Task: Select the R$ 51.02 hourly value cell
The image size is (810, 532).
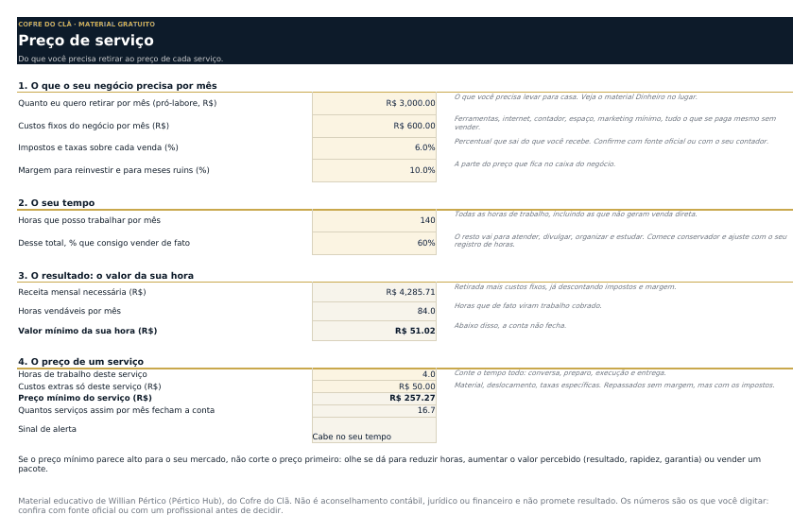Action: pos(374,331)
